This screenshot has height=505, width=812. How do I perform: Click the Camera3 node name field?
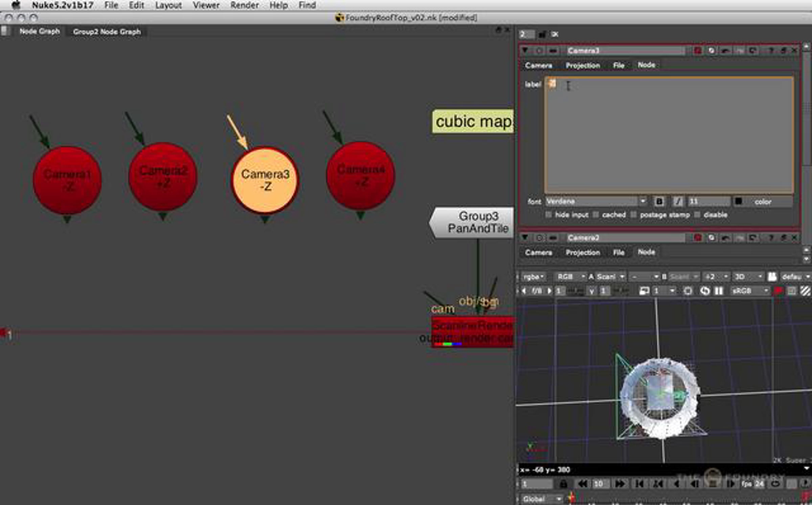coord(626,51)
